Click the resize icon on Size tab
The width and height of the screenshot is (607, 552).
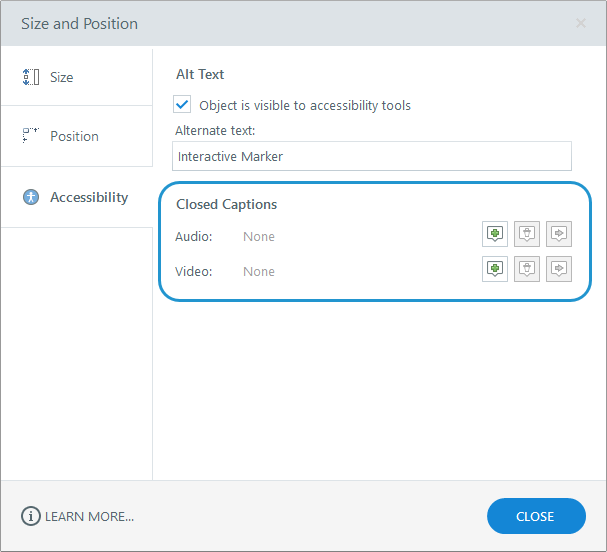pos(31,77)
